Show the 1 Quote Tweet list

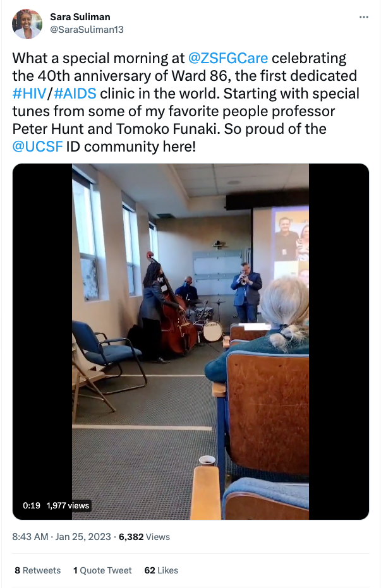tap(102, 570)
